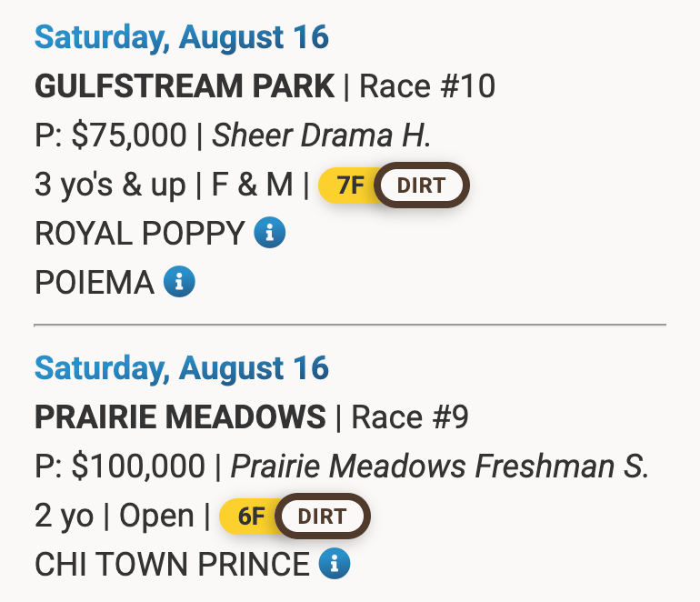
Task: Select the ROYAL POPPY horse name
Action: pos(139,234)
